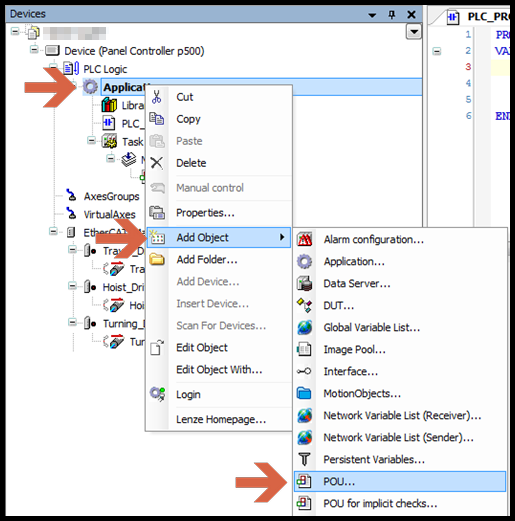
Task: Collapse the Turning drive node
Action: (72, 322)
